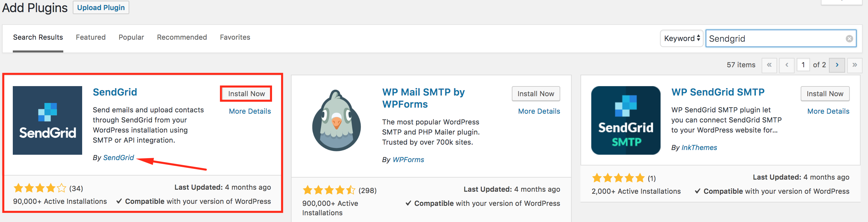Click the WP SendGrid SMTP logo icon
The height and width of the screenshot is (222, 868).
click(626, 120)
